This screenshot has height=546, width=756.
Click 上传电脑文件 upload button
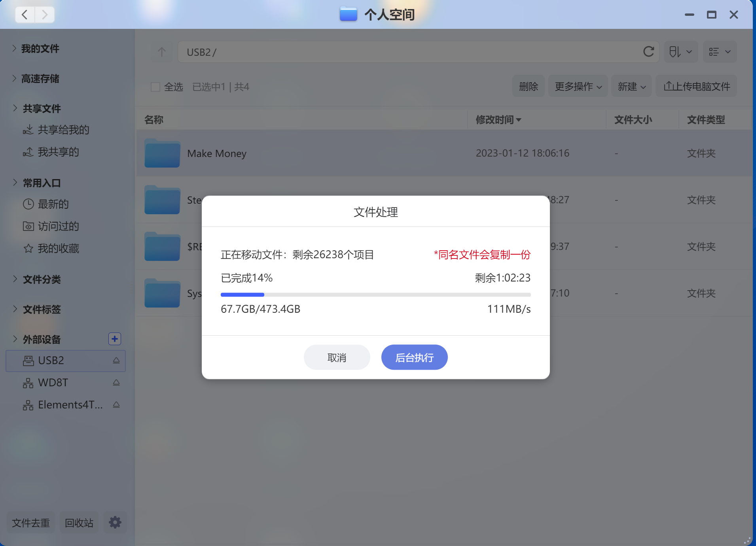point(696,86)
